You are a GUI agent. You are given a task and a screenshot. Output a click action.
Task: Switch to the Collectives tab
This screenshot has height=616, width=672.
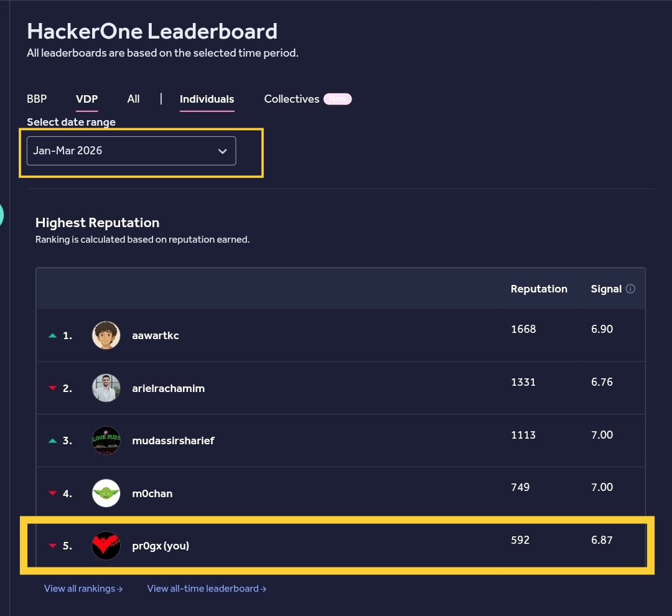pos(292,99)
